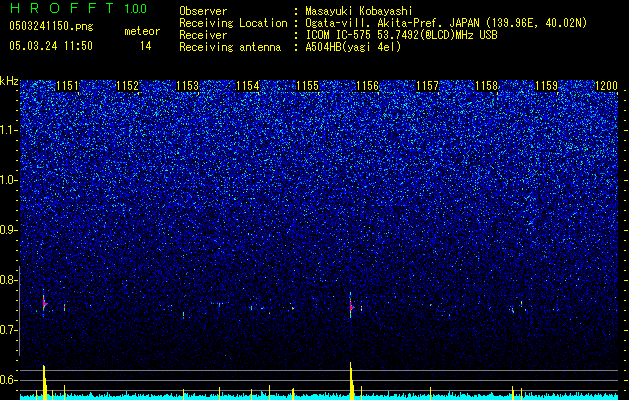Click the 'meteor' count label
Image resolution: width=629 pixels, height=400 pixels.
click(142, 31)
